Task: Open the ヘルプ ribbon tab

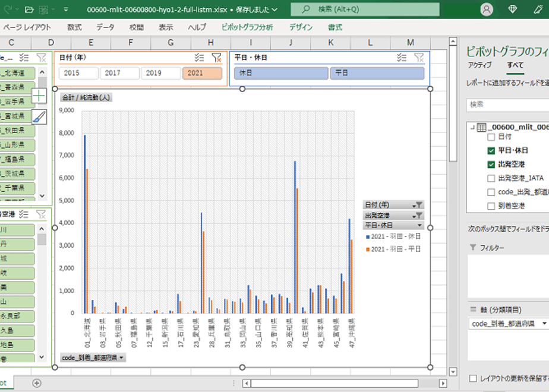Action: click(197, 27)
